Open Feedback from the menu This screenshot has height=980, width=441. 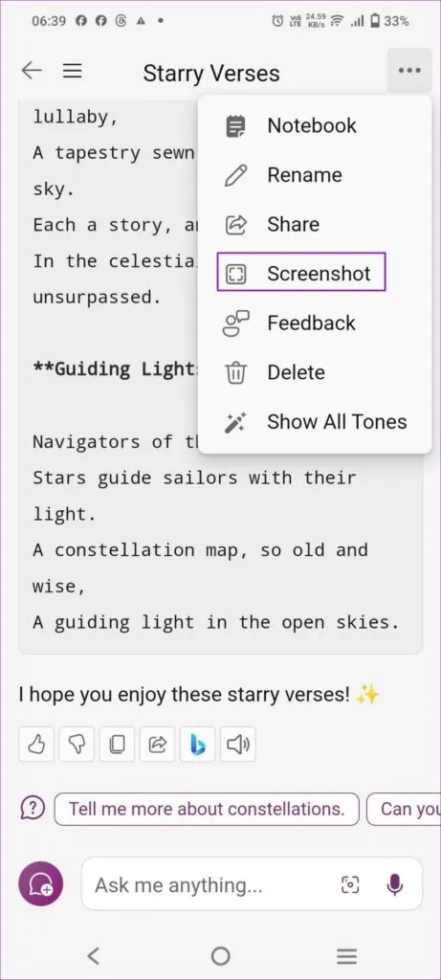coord(315,323)
